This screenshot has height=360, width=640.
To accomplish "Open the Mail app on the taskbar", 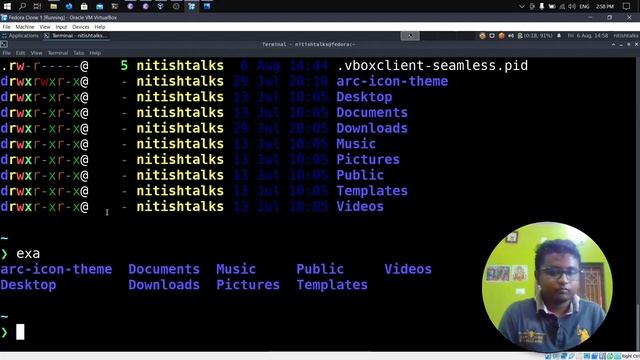I will pyautogui.click(x=100, y=6).
